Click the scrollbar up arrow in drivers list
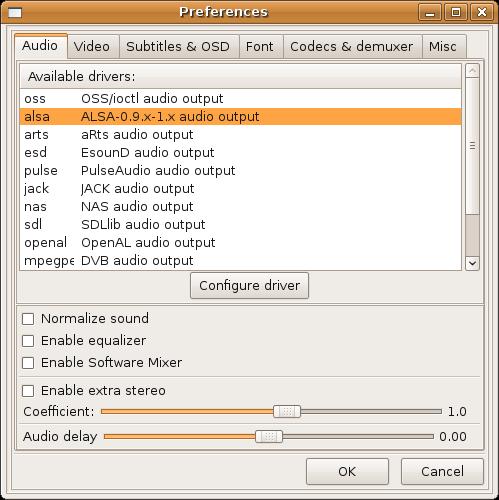Viewport: 499px width, 500px height. [472, 71]
